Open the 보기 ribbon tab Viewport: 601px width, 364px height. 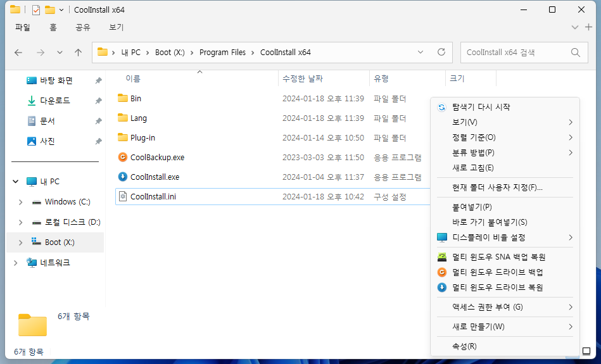pos(116,27)
